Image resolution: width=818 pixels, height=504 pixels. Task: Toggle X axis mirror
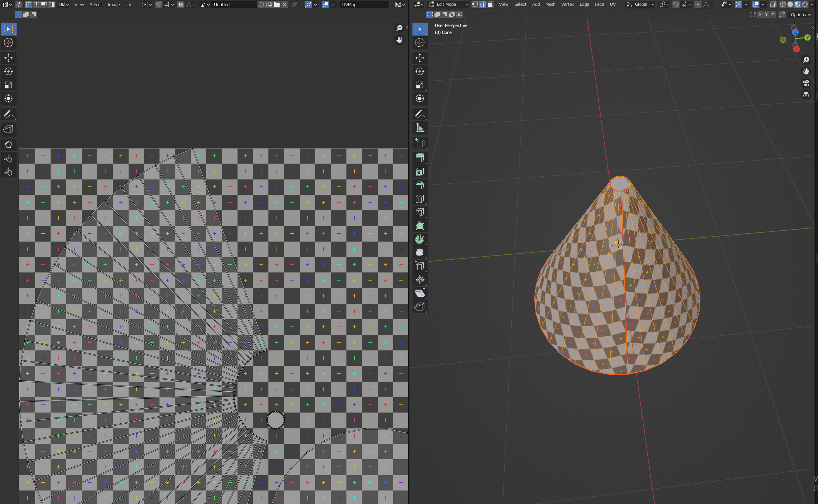[760, 15]
